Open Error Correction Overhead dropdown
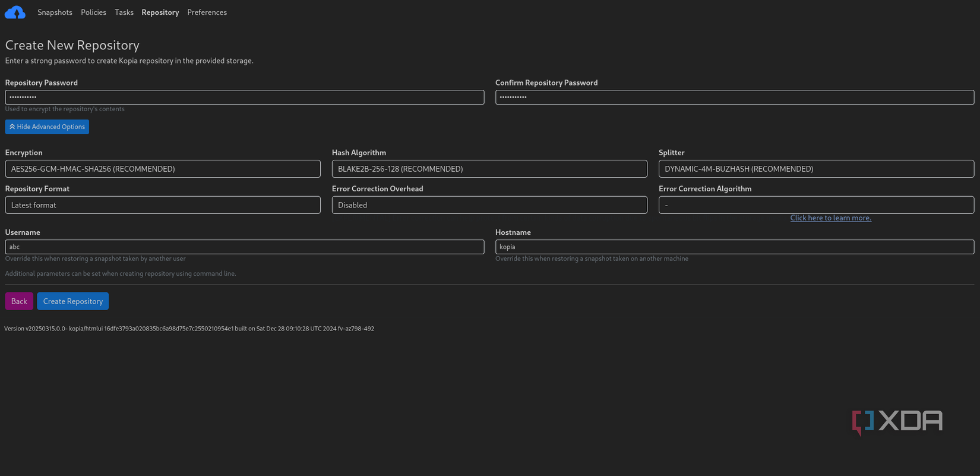The width and height of the screenshot is (980, 476). tap(489, 205)
